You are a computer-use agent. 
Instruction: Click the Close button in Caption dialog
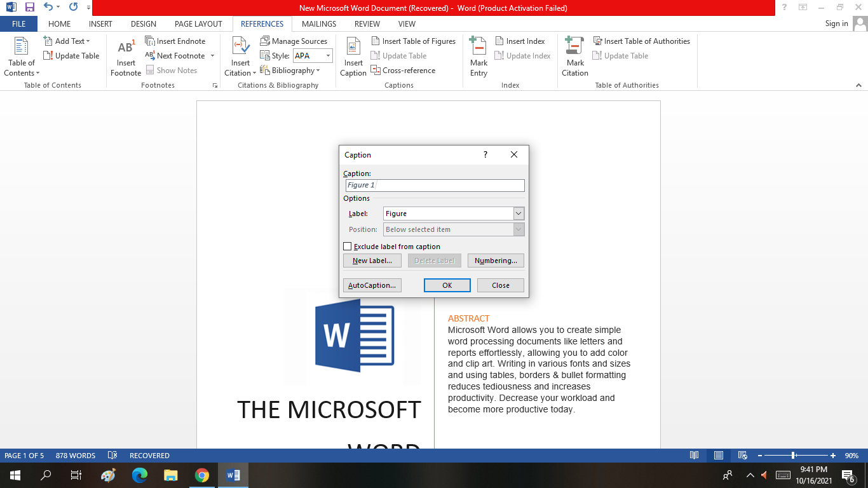[501, 285]
